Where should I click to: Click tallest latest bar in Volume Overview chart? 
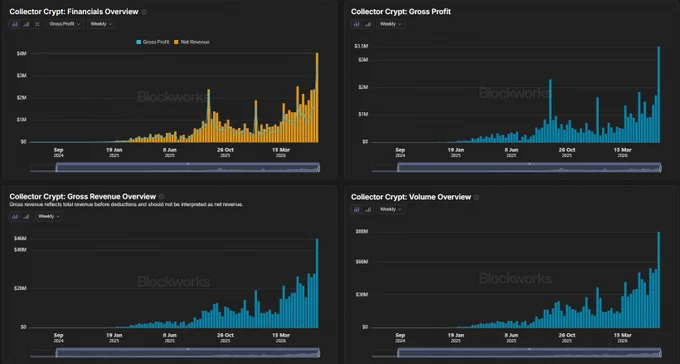coord(659,280)
